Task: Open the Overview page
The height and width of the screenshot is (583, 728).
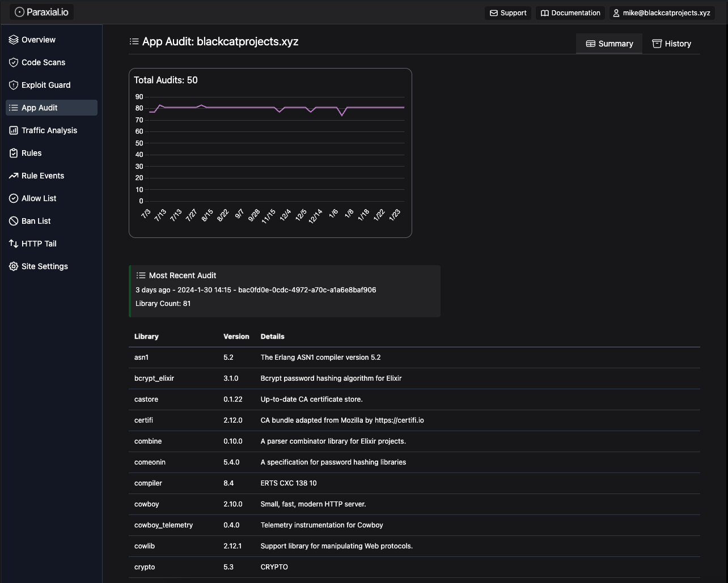Action: 52,40
